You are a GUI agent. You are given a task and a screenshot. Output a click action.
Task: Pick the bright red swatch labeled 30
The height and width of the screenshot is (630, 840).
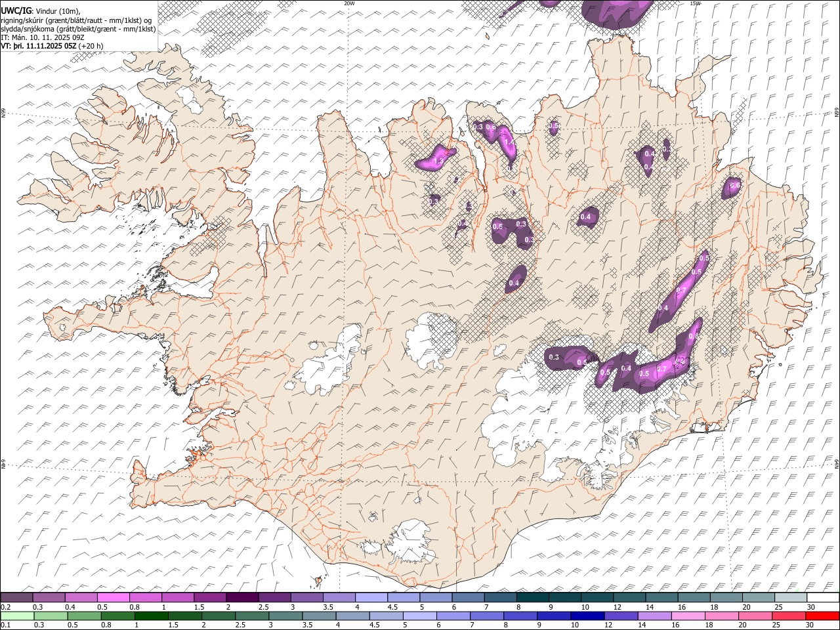click(x=822, y=616)
